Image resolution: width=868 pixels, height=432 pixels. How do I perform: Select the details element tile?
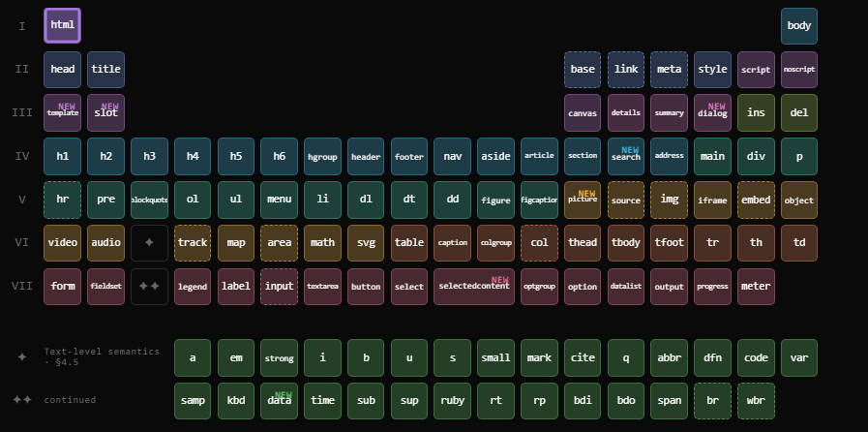(626, 113)
